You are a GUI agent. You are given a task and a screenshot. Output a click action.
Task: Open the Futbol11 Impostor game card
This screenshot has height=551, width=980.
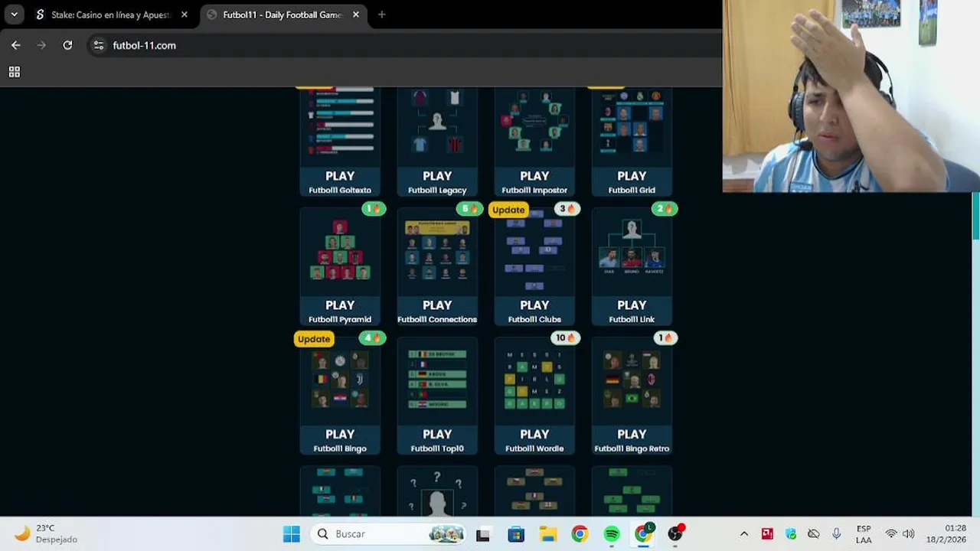click(534, 142)
